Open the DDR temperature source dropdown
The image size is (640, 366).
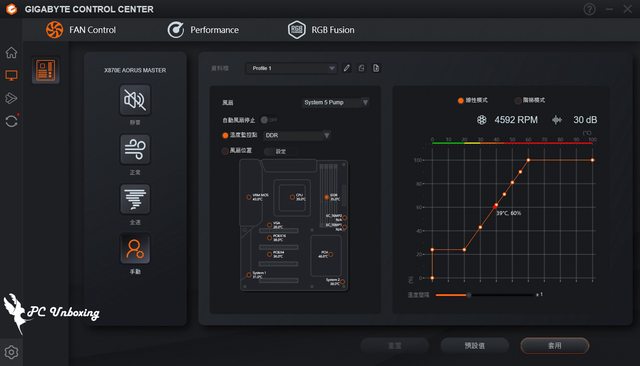coord(297,135)
